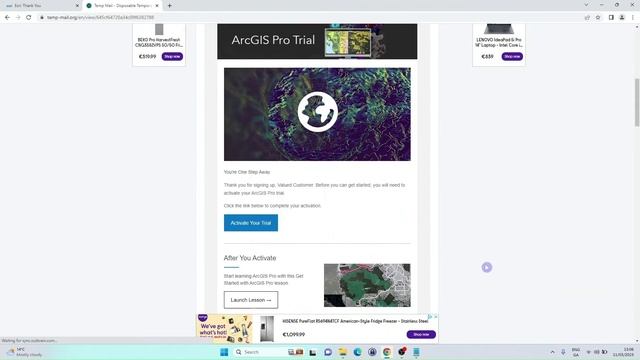This screenshot has height=360, width=640.
Task: Close the Esri Thank You tab
Action: point(77,6)
